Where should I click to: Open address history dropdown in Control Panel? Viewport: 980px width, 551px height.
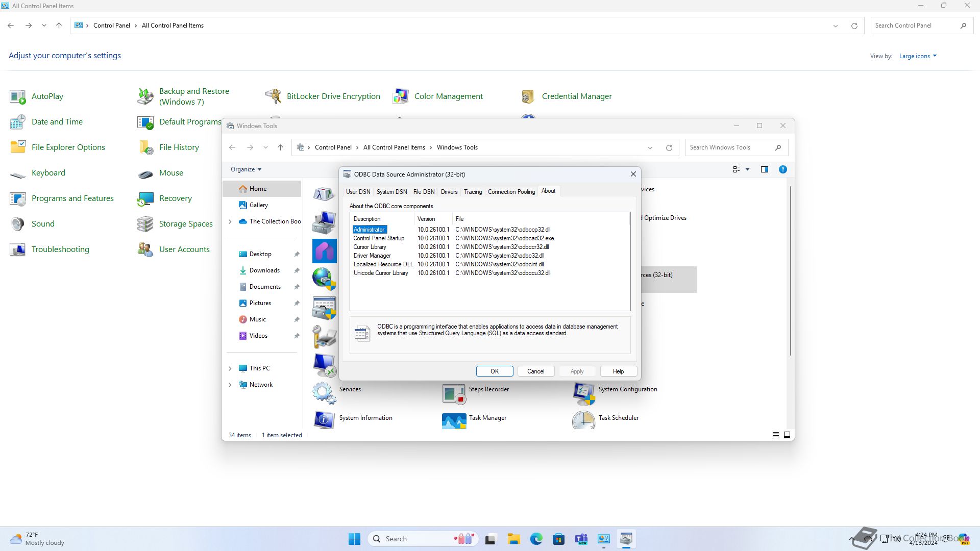pyautogui.click(x=835, y=26)
